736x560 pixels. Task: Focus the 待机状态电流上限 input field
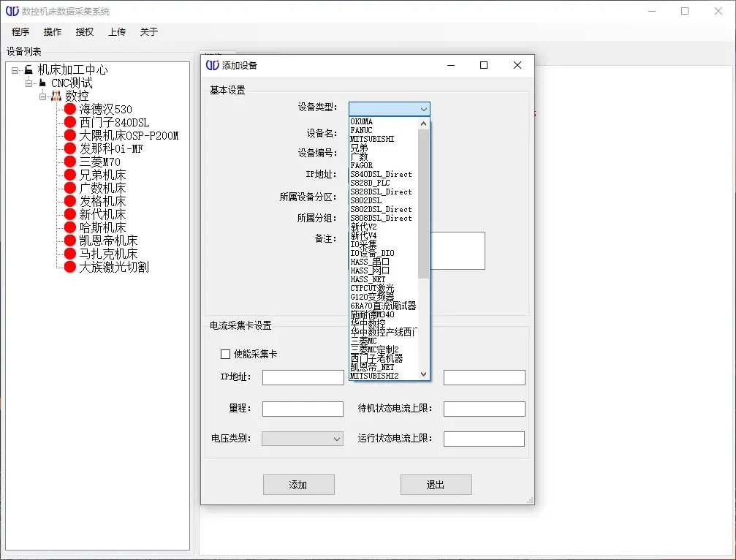point(485,409)
